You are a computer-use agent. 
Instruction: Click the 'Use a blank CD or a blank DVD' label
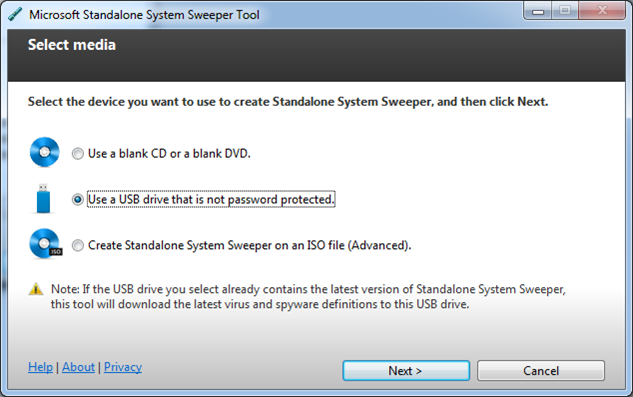(169, 154)
